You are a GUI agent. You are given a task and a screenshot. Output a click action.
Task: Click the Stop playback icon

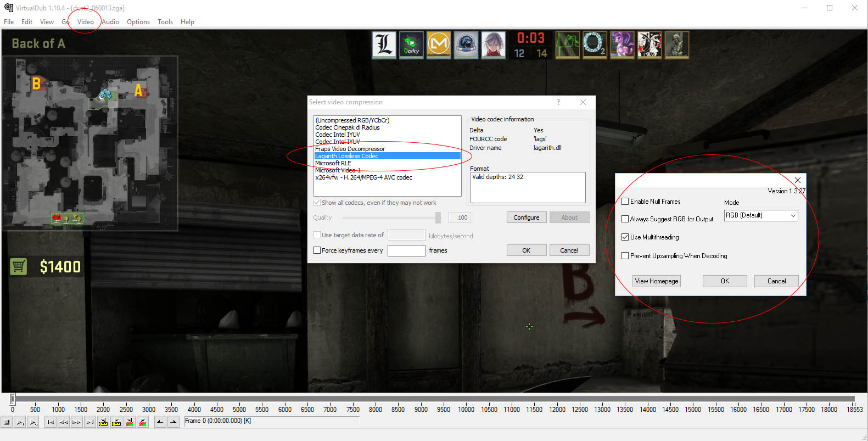tap(7, 422)
